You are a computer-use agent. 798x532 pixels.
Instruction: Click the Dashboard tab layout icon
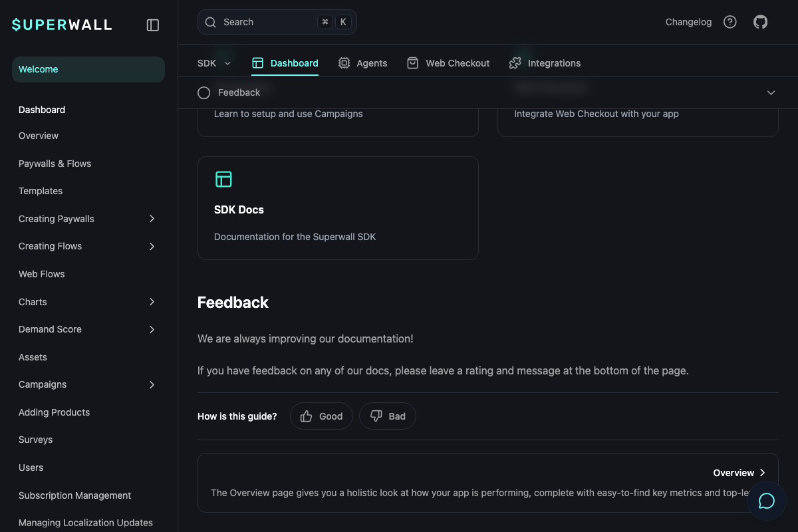point(258,63)
